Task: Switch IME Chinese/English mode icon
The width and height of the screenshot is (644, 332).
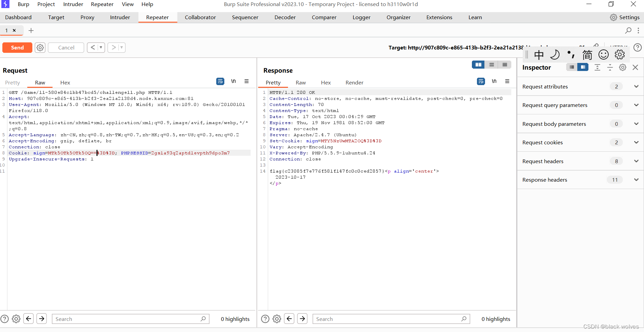Action: (x=539, y=54)
